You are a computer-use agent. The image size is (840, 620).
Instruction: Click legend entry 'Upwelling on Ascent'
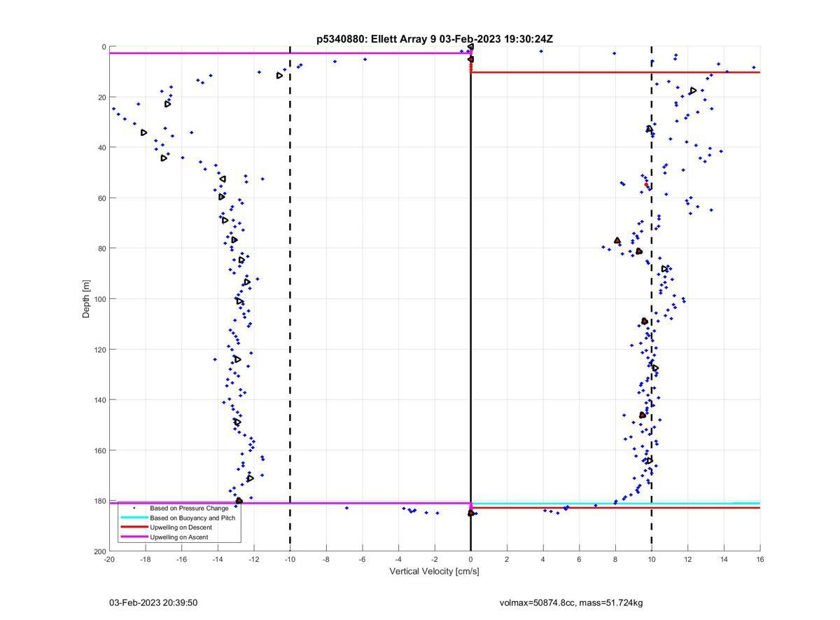pos(179,537)
